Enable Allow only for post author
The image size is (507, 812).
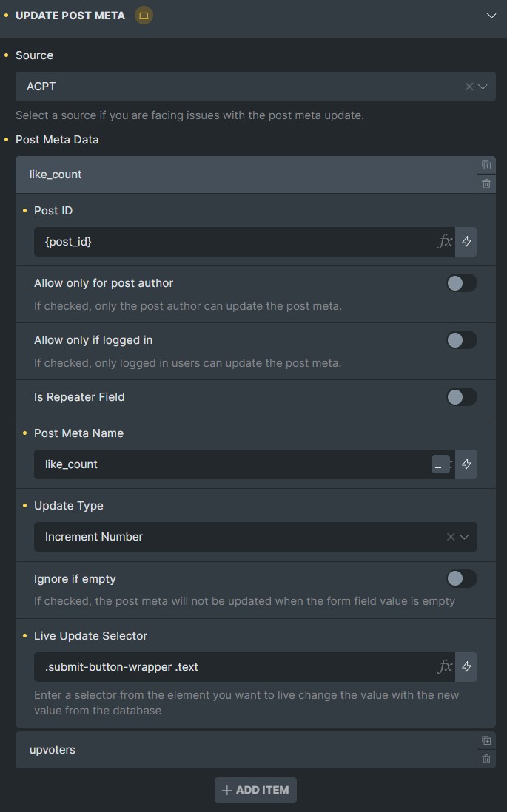[x=462, y=283]
